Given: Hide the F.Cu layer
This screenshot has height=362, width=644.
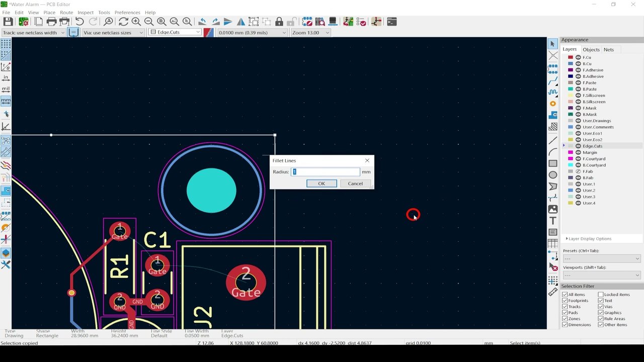Looking at the screenshot, I should point(578,57).
